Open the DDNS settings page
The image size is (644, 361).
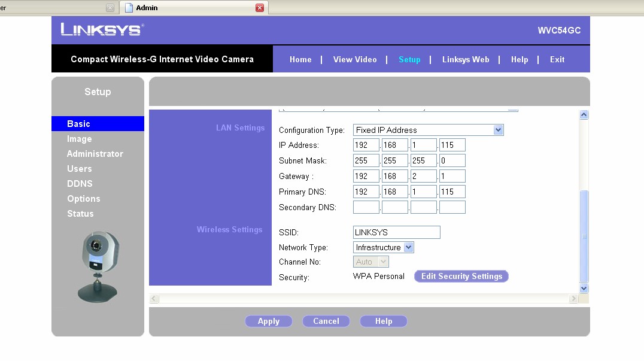coord(80,184)
